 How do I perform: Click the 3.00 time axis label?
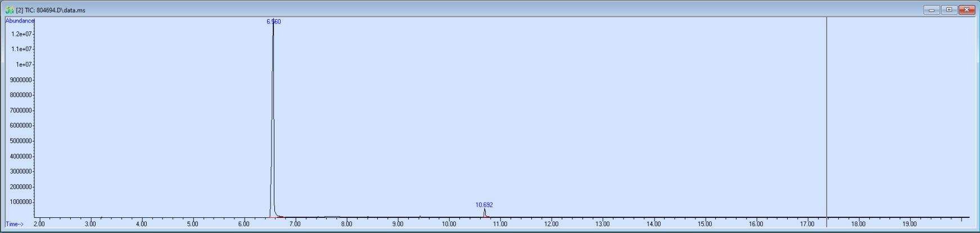coord(91,224)
